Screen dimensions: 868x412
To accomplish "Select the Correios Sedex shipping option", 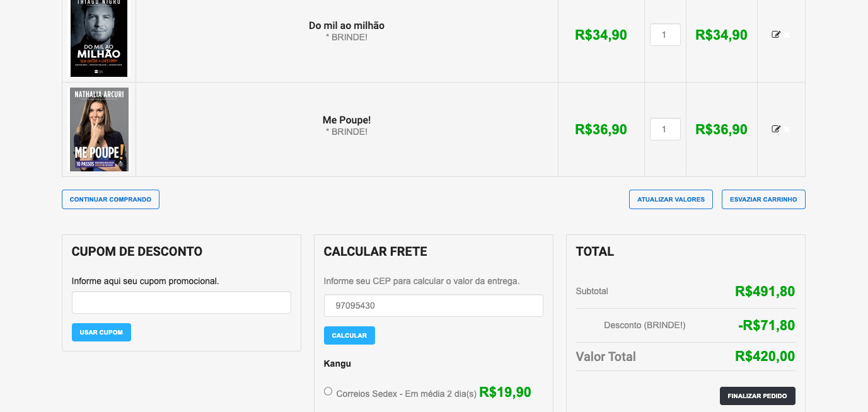I will [x=328, y=391].
